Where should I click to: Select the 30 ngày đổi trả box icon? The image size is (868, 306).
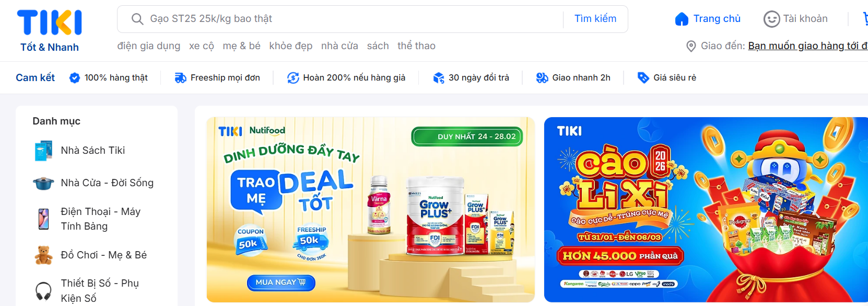pos(439,78)
